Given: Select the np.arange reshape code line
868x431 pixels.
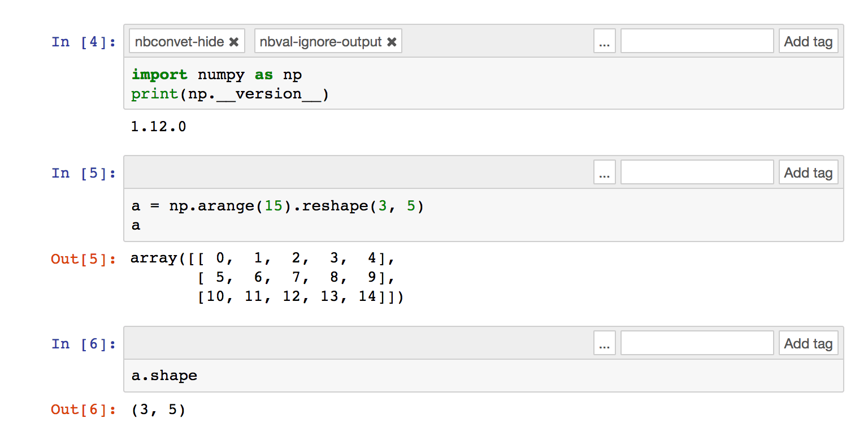Looking at the screenshot, I should [276, 205].
